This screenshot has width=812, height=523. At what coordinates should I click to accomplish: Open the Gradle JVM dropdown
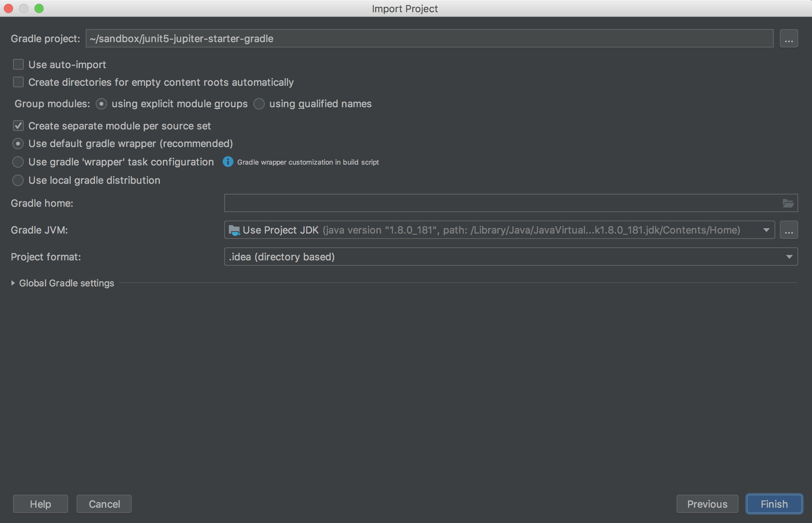pyautogui.click(x=766, y=230)
